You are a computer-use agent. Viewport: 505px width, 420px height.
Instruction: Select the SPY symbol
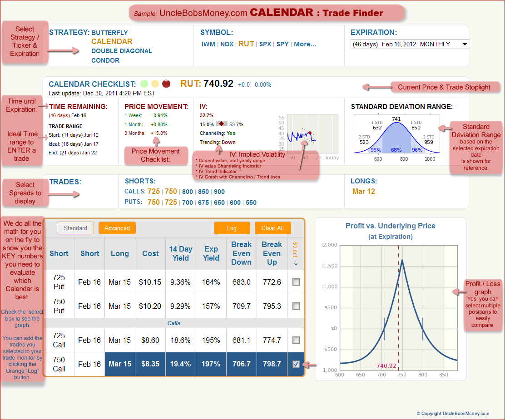point(282,44)
